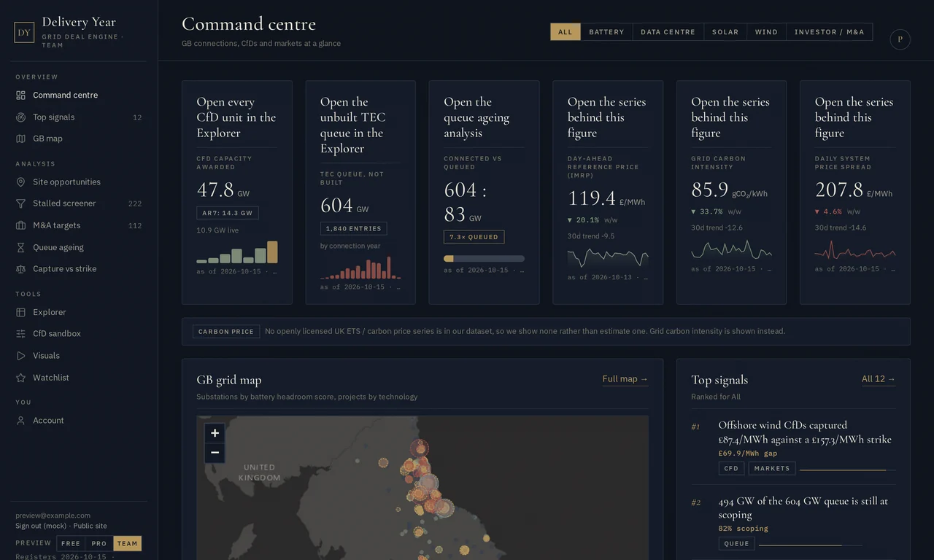The width and height of the screenshot is (934, 560).
Task: Open Queue ageing analysis in sidebar
Action: (x=79, y=247)
